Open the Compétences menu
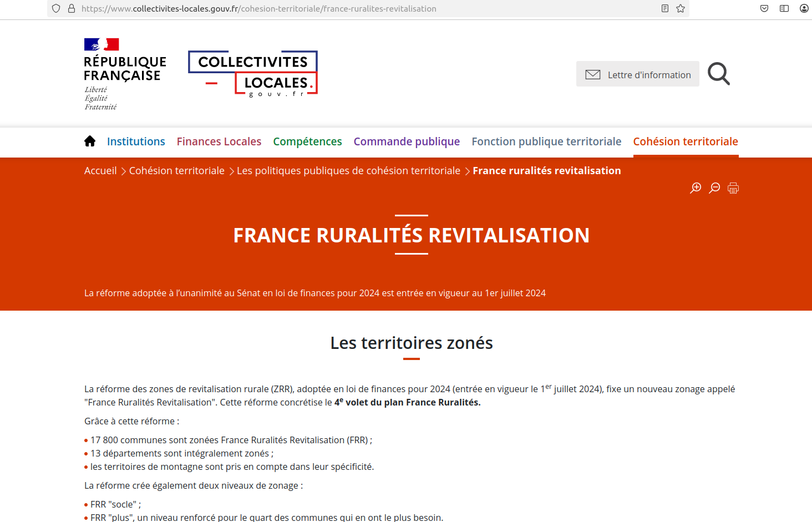Screen dimensions: 812x522 (x=307, y=141)
